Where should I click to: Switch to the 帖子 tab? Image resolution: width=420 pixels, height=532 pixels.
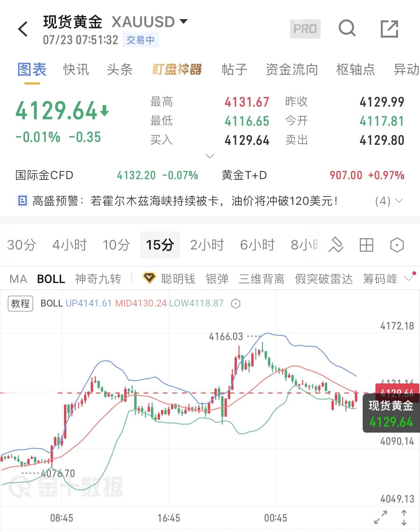(235, 69)
